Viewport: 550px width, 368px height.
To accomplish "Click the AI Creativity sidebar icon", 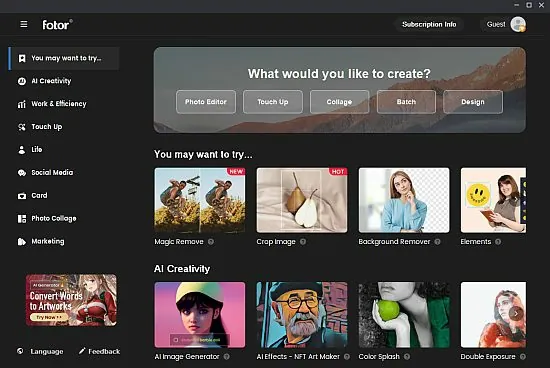I will (x=22, y=81).
